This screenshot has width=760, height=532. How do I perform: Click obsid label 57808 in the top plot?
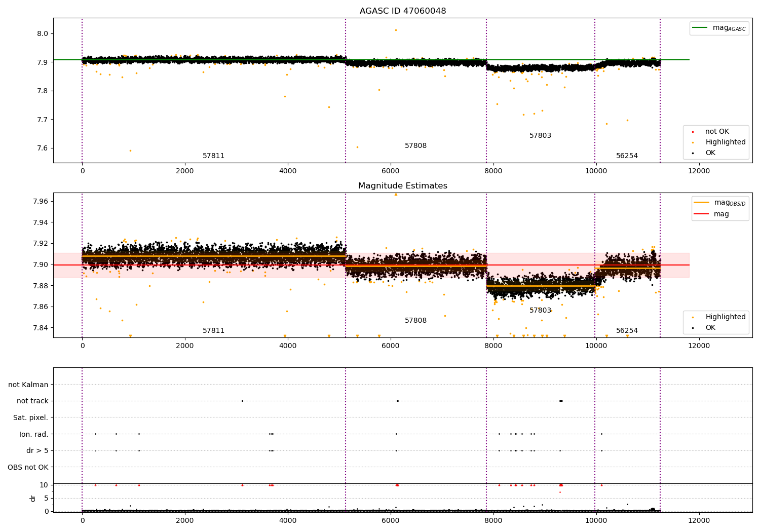tap(415, 146)
